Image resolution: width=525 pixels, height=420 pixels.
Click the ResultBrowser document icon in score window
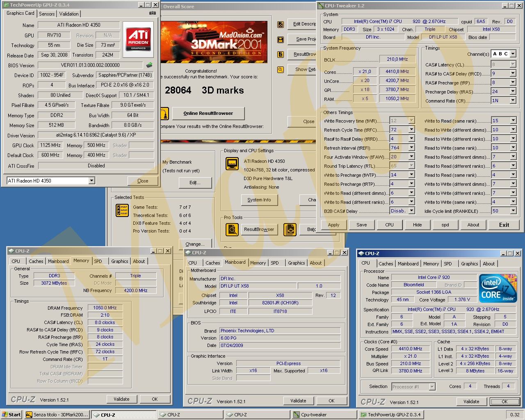[x=281, y=55]
